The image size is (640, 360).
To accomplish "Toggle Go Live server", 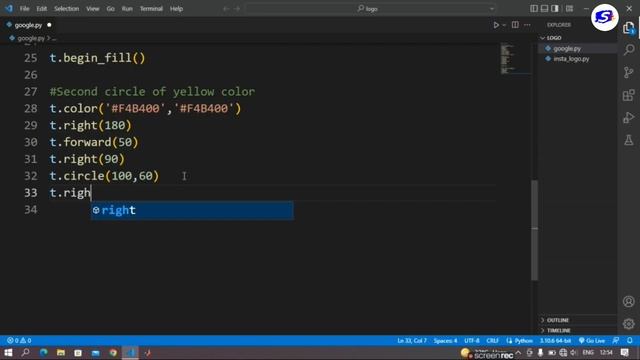I will pyautogui.click(x=592, y=340).
